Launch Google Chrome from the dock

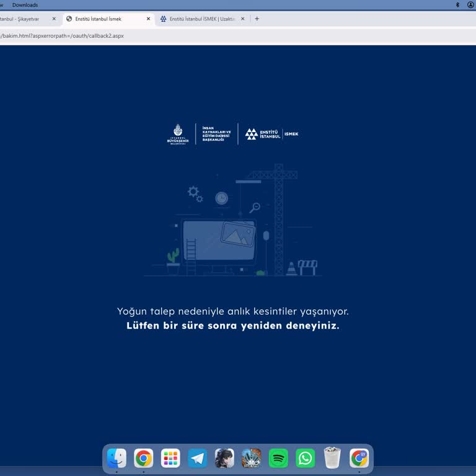click(x=144, y=458)
